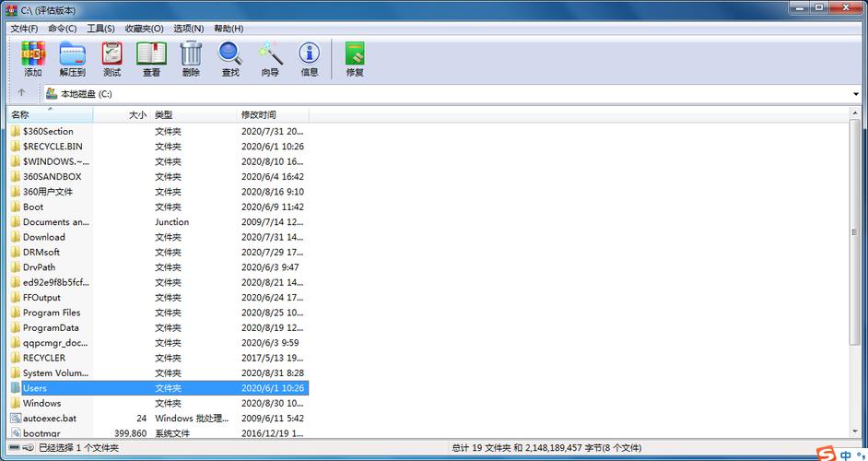Click the 修复 (Repair) toolbar icon
Image resolution: width=868 pixels, height=461 pixels.
coord(355,59)
